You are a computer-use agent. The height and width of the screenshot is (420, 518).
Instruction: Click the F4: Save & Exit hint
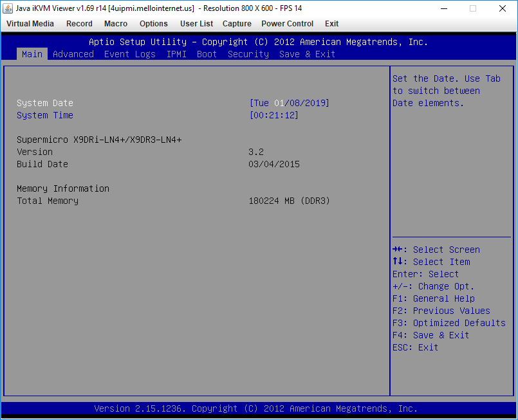(x=430, y=335)
